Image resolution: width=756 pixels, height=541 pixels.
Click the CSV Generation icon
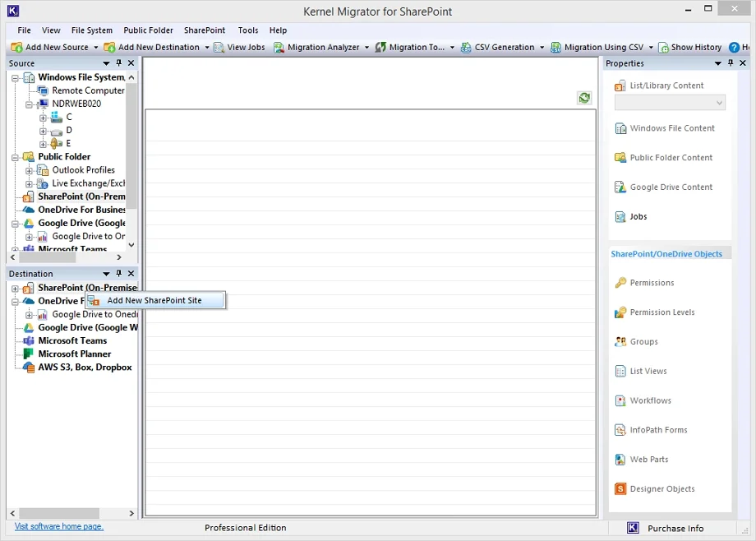[x=466, y=48]
